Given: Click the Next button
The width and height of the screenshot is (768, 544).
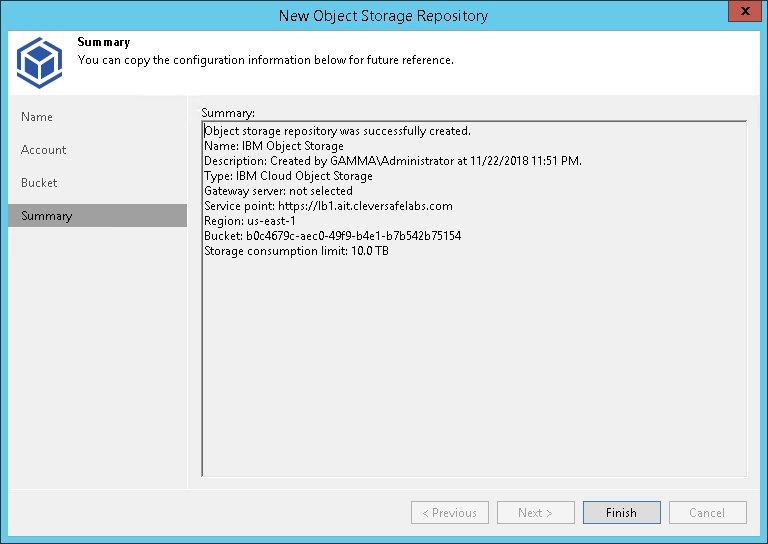Looking at the screenshot, I should tap(535, 513).
